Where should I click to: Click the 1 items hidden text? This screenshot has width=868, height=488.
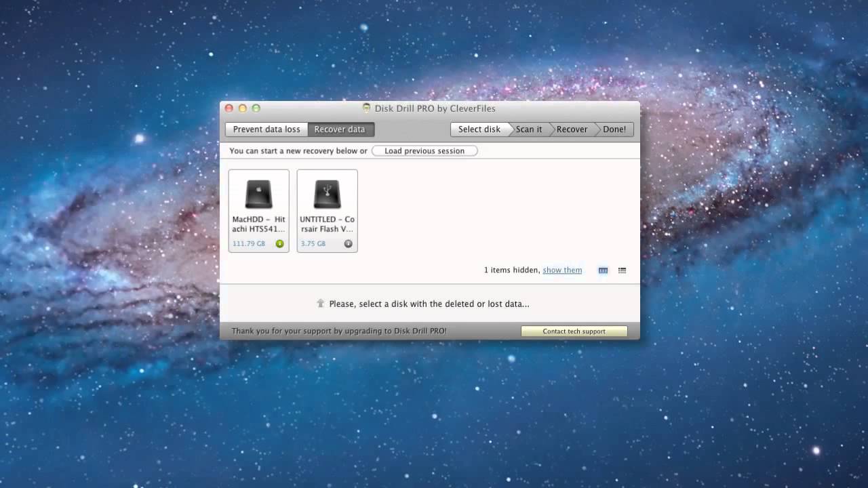coord(512,270)
